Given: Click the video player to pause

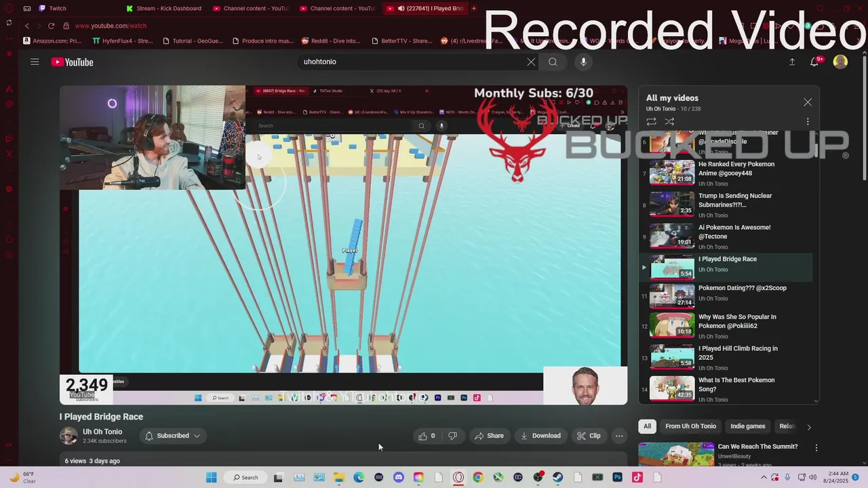Looking at the screenshot, I should pos(343,245).
